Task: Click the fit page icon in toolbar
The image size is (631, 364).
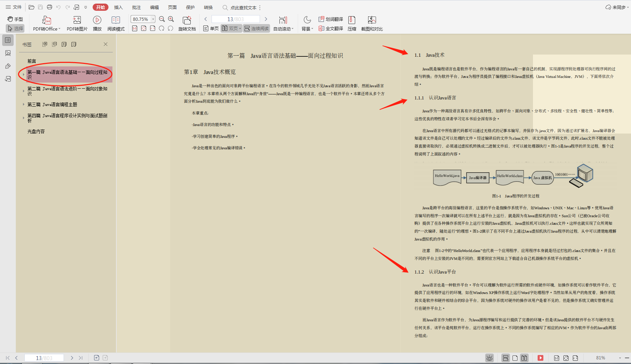Action: 144,28
